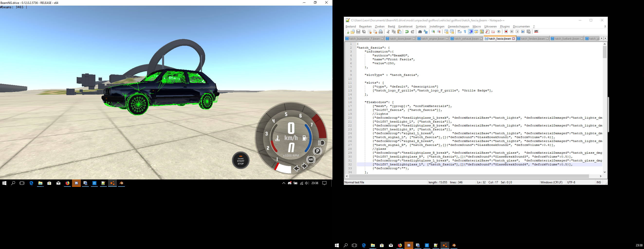Open the Macro menu
Viewport: 644px width, 249px height.
click(x=477, y=27)
